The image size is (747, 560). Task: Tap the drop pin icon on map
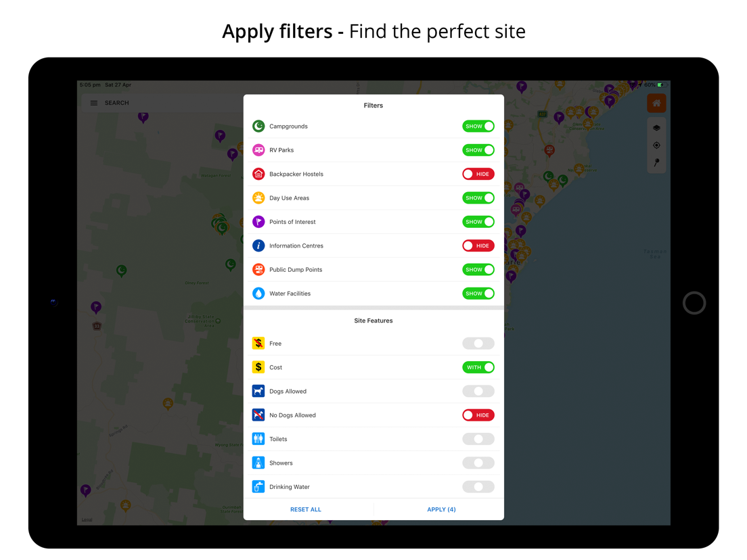tap(656, 163)
